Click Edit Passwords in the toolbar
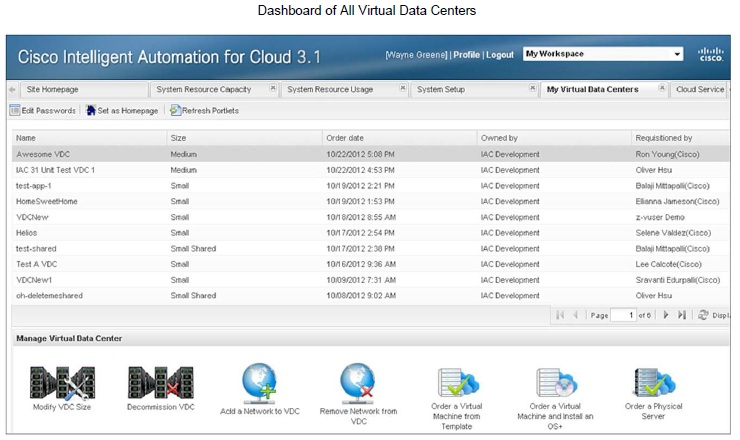This screenshot has width=740, height=440. click(x=43, y=110)
